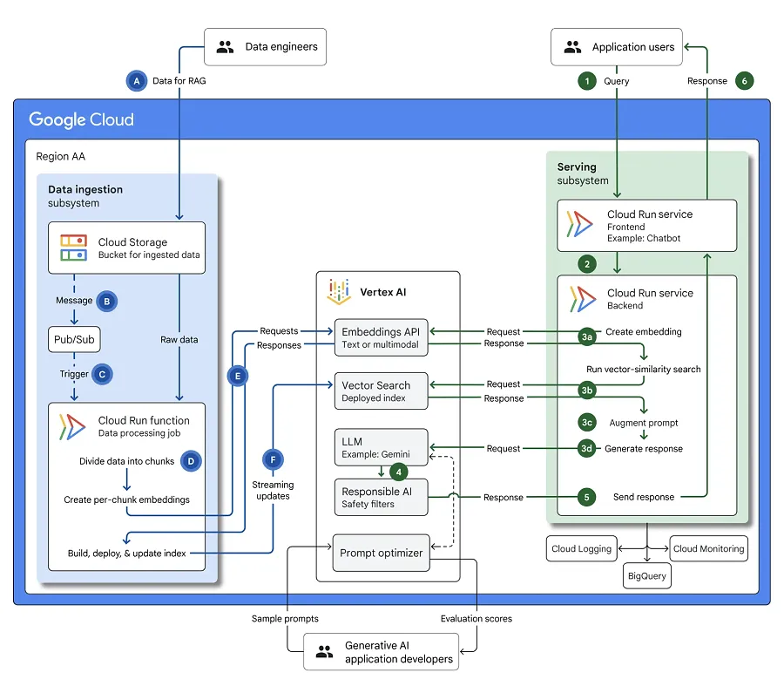Viewport: 784px width, 693px height.
Task: Click the Serving subsystem heading
Action: pyautogui.click(x=583, y=173)
